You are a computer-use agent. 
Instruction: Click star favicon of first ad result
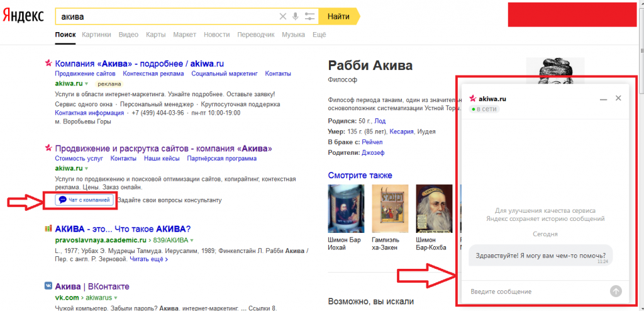[x=48, y=64]
